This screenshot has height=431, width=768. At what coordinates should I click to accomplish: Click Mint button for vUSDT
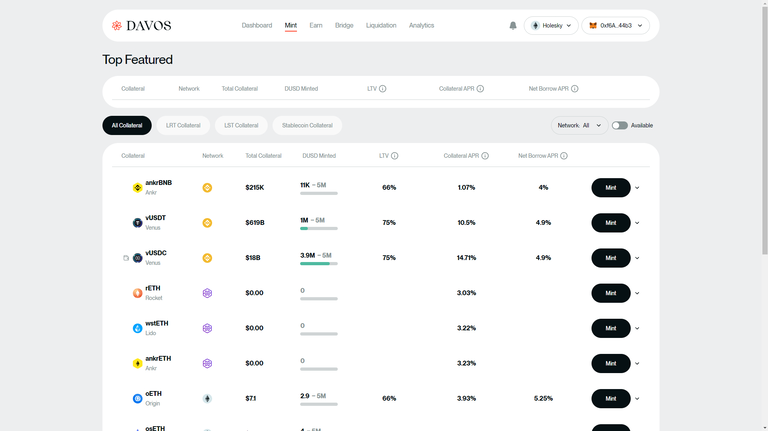[611, 223]
